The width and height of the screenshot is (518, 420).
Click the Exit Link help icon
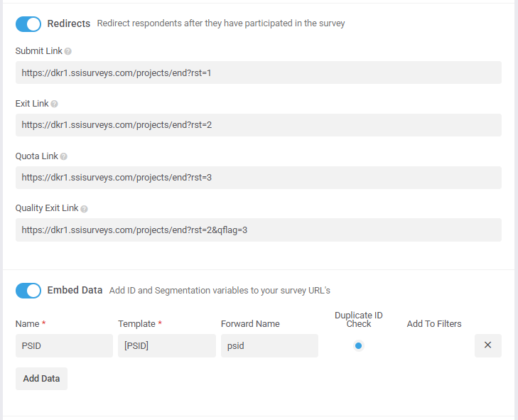pos(54,104)
